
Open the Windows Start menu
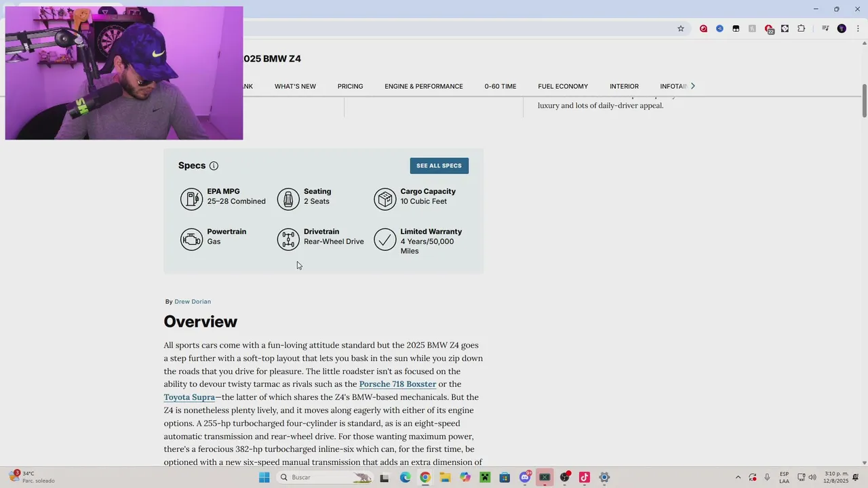(264, 477)
